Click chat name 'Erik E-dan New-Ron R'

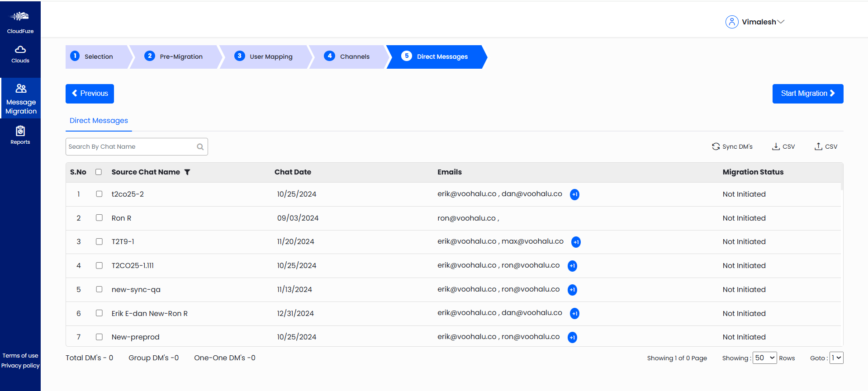[150, 314]
